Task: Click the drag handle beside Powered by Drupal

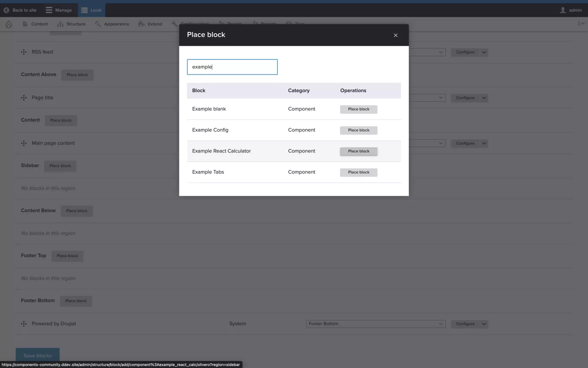Action: [24, 324]
